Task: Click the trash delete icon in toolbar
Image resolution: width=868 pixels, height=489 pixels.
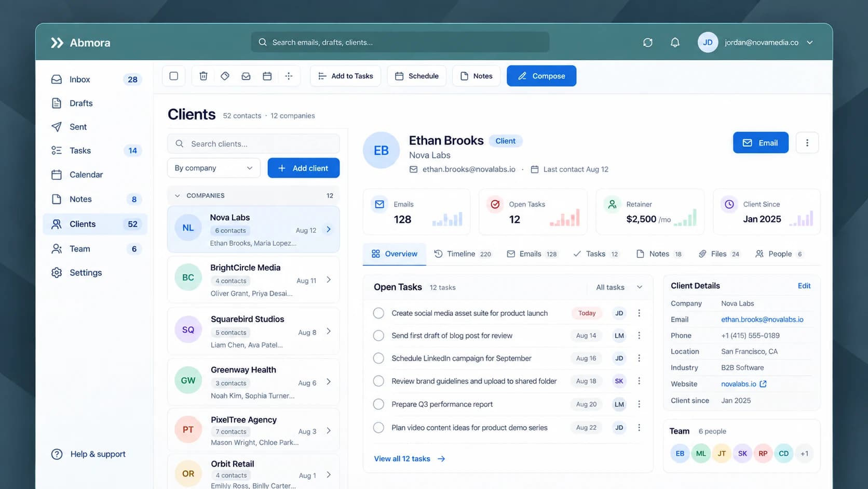Action: [204, 76]
